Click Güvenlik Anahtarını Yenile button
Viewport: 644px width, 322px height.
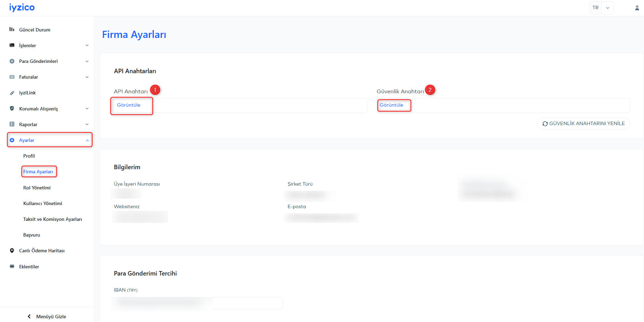583,123
